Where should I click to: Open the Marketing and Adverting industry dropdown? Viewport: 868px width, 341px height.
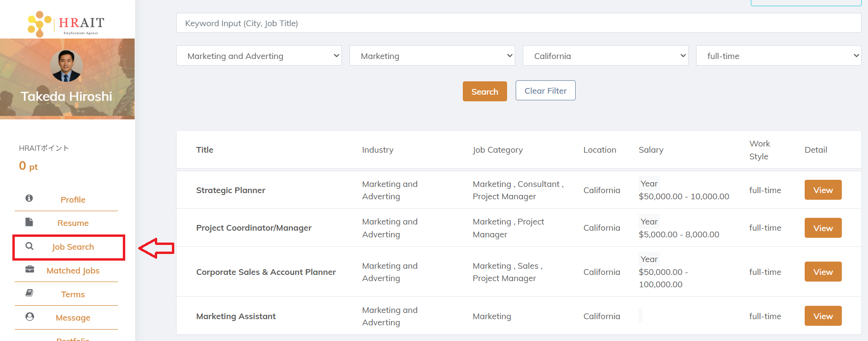[259, 56]
